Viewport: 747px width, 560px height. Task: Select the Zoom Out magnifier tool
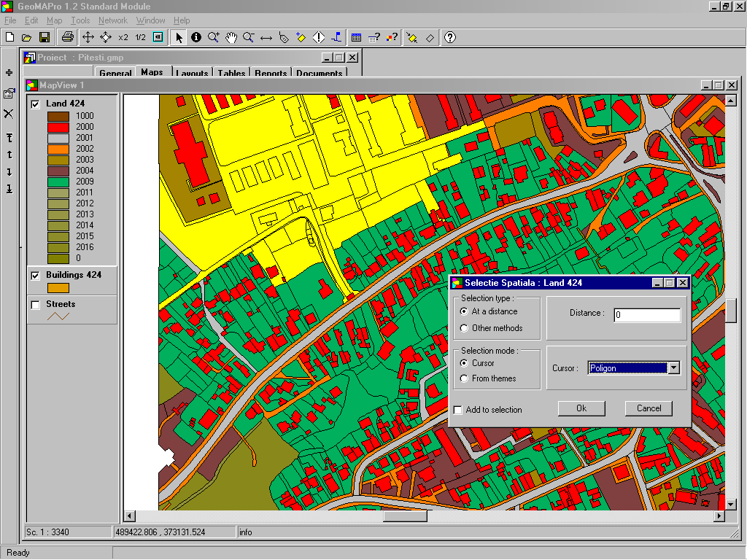[x=249, y=37]
